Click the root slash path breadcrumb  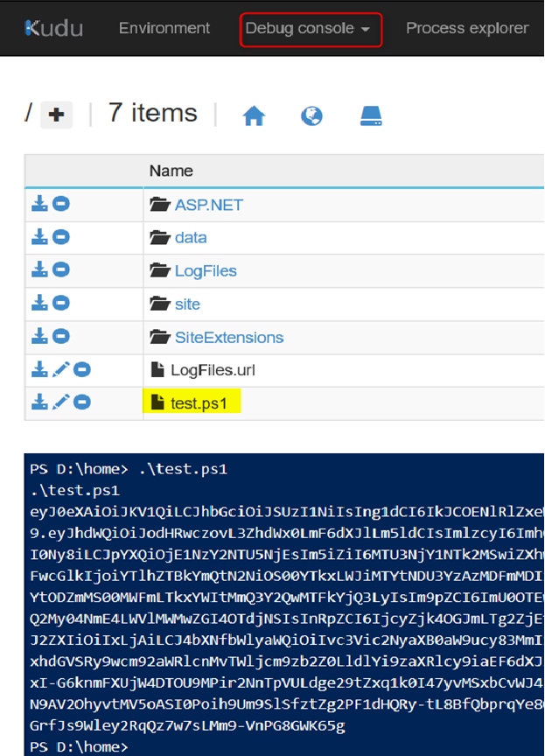coord(28,112)
